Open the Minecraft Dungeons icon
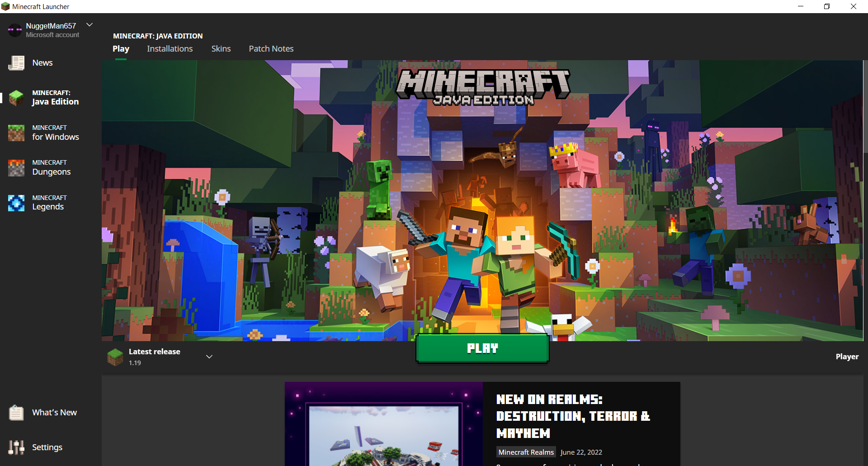 click(x=16, y=167)
